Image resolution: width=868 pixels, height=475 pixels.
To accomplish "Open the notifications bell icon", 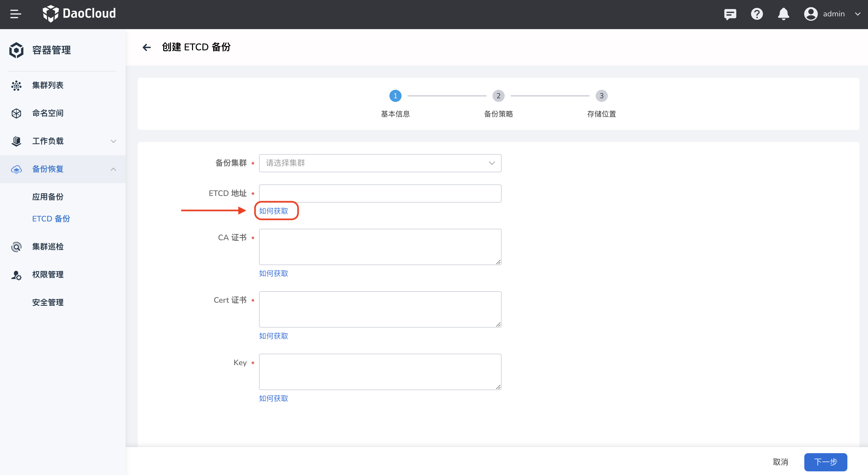I will tap(783, 14).
